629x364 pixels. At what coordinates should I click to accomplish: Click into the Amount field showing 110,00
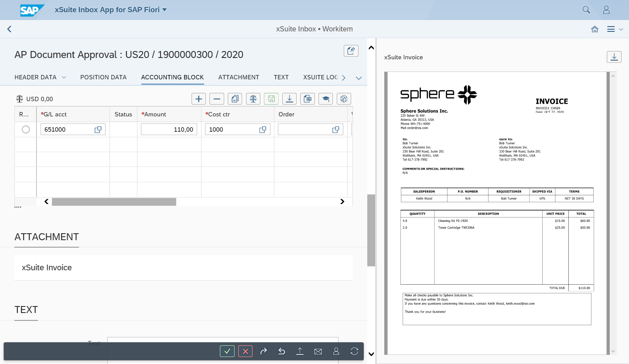(169, 129)
